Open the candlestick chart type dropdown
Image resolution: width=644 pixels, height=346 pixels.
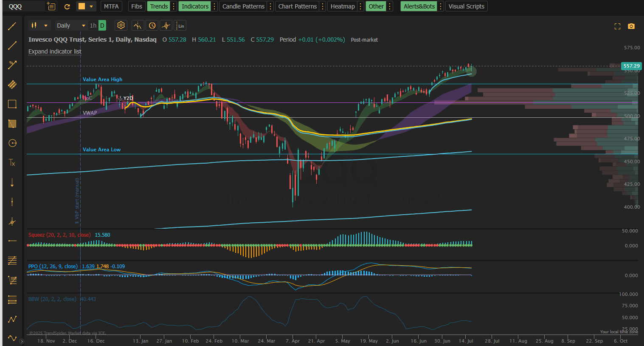39,26
